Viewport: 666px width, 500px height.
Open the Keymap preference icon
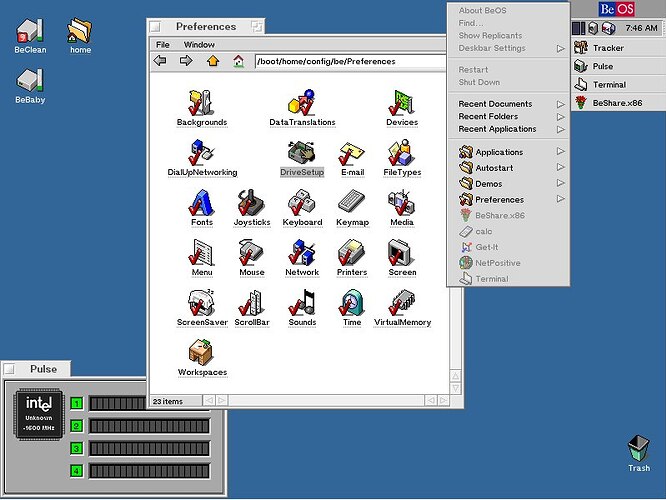coord(352,201)
